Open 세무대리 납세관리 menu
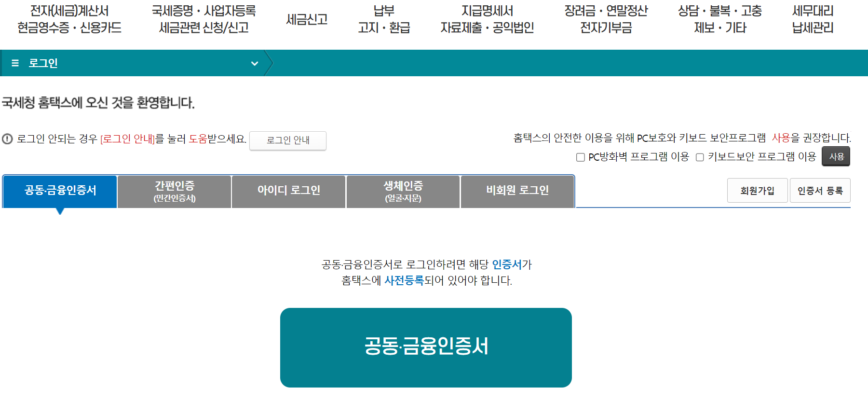 pos(813,19)
